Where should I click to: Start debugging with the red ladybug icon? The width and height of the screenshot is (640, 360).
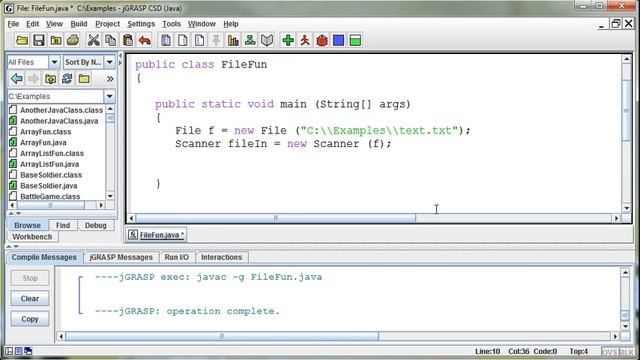coord(322,40)
